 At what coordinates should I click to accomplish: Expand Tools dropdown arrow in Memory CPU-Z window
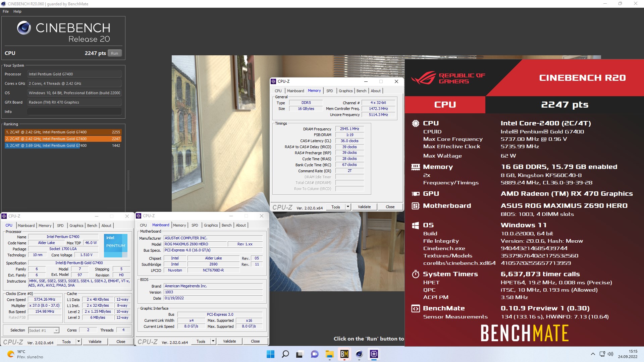tap(348, 207)
